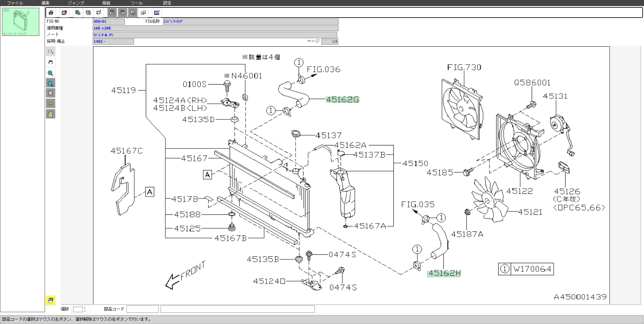The height and width of the screenshot is (324, 644).
Task: Click part number 45135B label
Action: tap(263, 259)
